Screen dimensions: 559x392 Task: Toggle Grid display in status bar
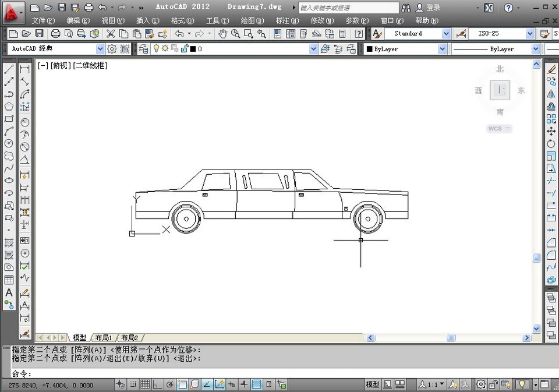tap(144, 384)
